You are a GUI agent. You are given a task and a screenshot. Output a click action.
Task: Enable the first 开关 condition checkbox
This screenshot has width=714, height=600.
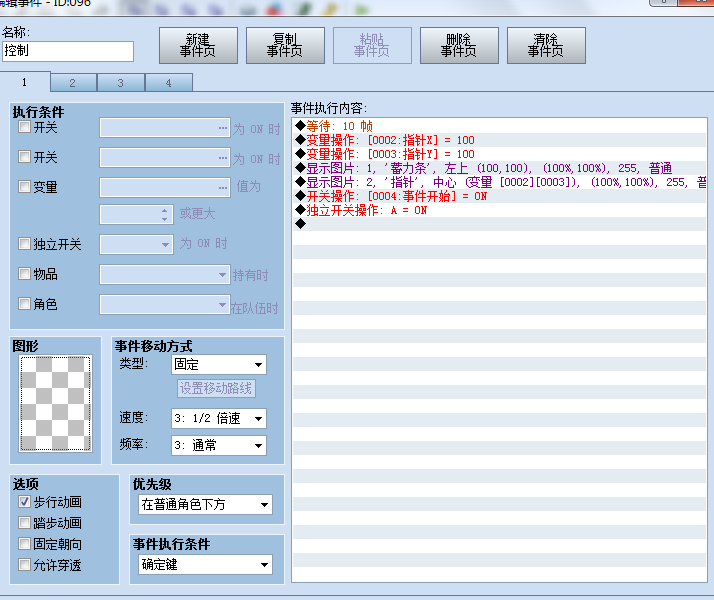coord(24,127)
